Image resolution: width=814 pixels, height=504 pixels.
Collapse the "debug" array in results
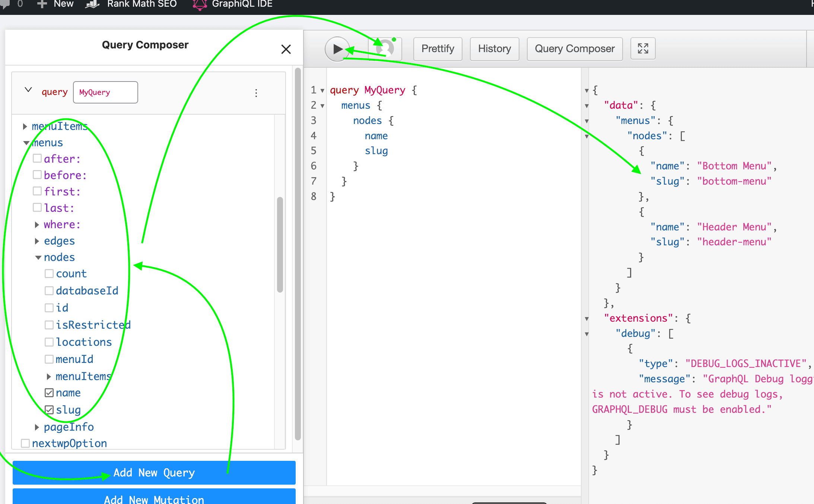587,334
